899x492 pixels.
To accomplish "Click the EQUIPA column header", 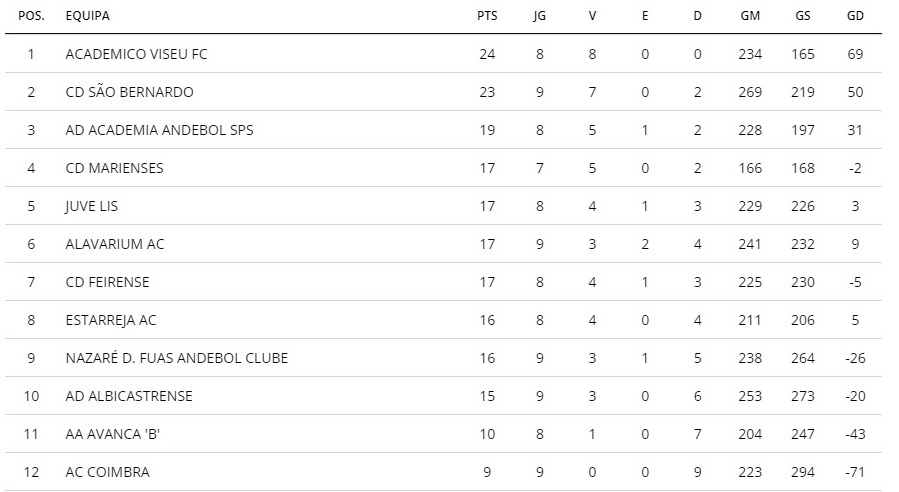I will 87,16.
